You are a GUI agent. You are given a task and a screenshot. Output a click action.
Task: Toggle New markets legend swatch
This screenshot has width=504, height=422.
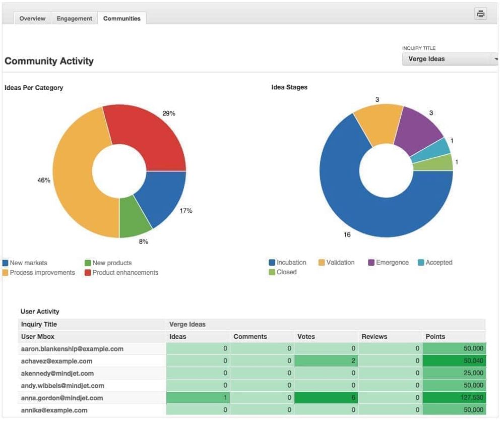click(x=5, y=263)
